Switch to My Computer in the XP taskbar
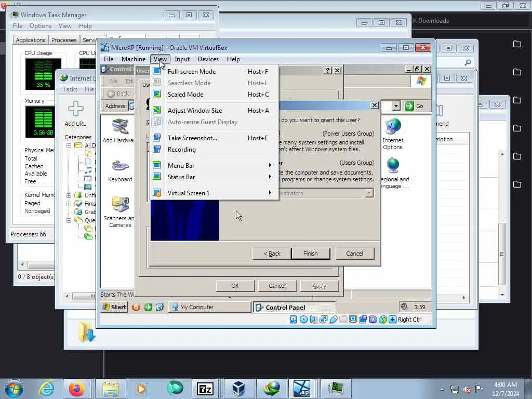This screenshot has width=532, height=399. tap(209, 307)
